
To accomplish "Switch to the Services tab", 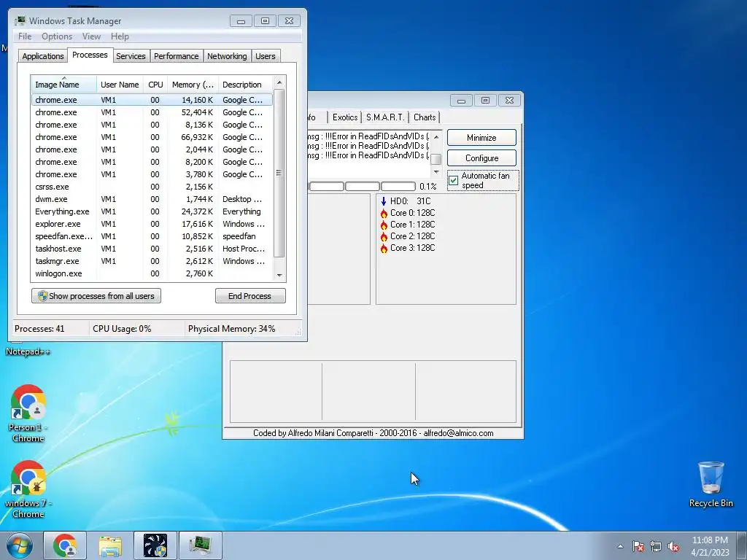I will pyautogui.click(x=131, y=56).
